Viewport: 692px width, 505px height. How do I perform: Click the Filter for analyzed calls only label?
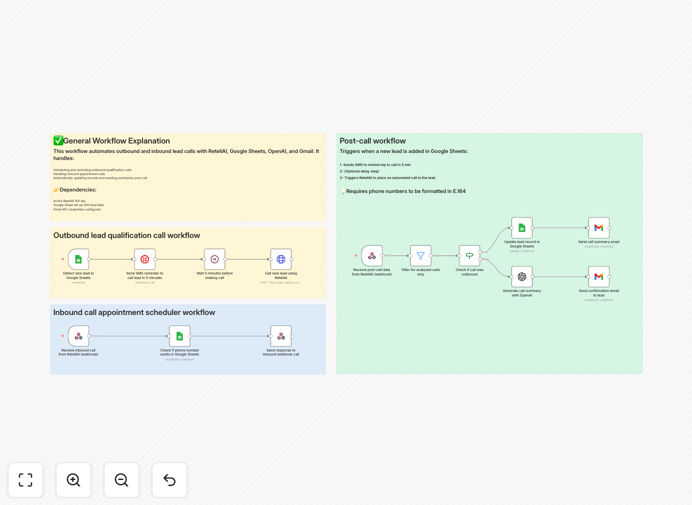coord(421,272)
